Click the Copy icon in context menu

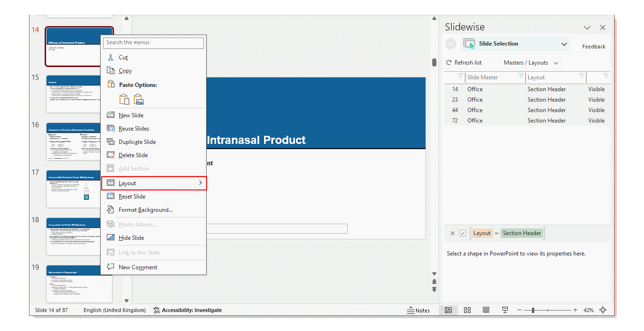click(x=111, y=70)
